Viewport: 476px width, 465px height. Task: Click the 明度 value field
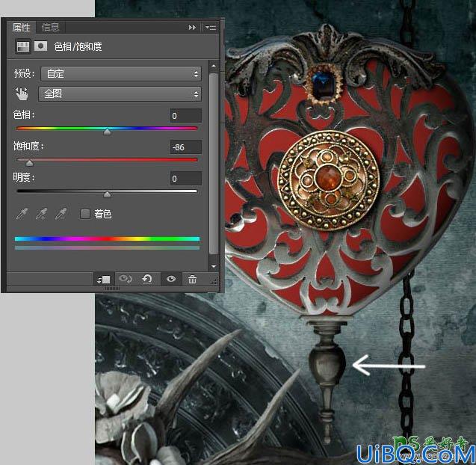[186, 179]
